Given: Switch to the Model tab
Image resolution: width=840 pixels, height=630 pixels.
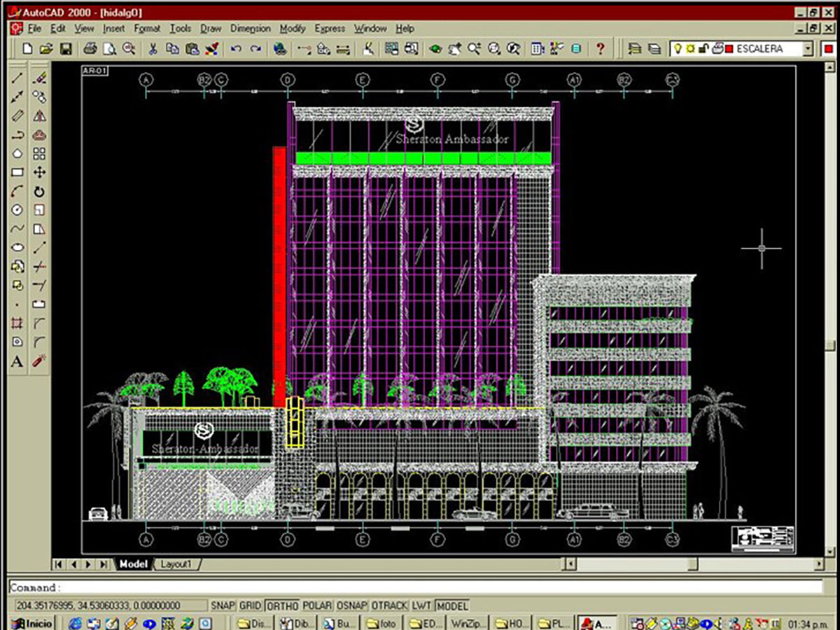Looking at the screenshot, I should 133,564.
